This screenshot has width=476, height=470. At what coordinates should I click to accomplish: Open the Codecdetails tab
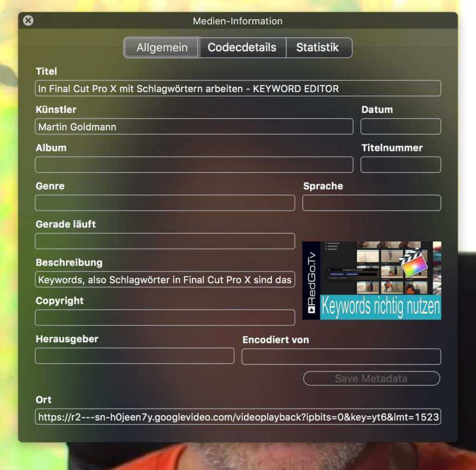[x=242, y=48]
